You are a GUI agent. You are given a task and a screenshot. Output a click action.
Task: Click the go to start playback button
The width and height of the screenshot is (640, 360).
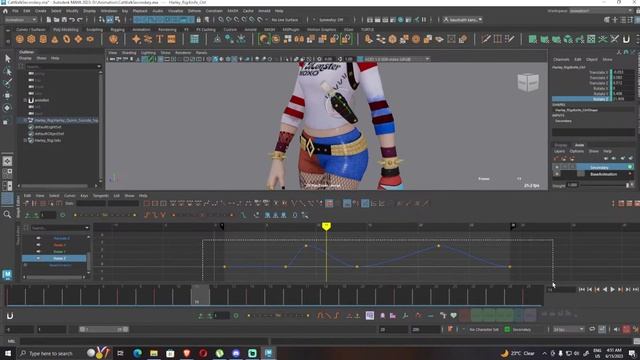point(582,289)
